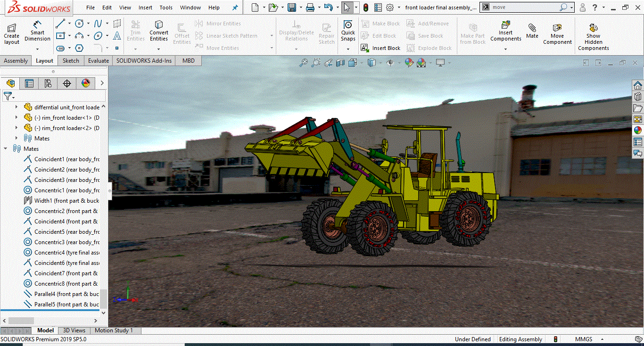The image size is (644, 346).
Task: Open the feature tree filter dropdown
Action: point(8,97)
